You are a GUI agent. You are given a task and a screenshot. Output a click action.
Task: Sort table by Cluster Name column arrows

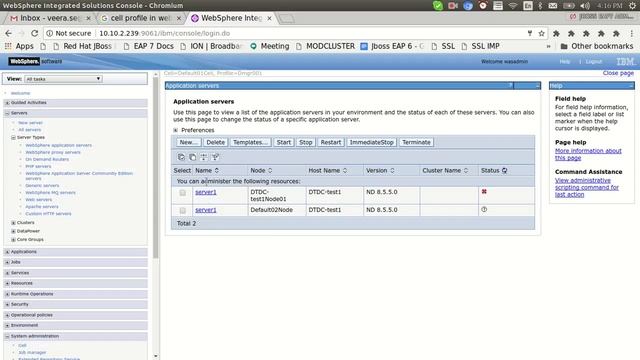466,170
